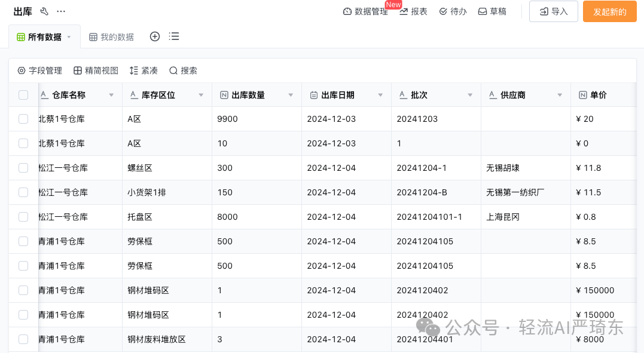Open the 仓库名称 column filter dropdown

pyautogui.click(x=111, y=94)
